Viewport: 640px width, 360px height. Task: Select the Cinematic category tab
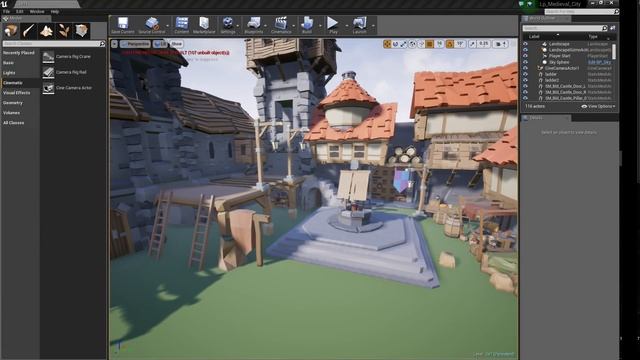[20, 83]
